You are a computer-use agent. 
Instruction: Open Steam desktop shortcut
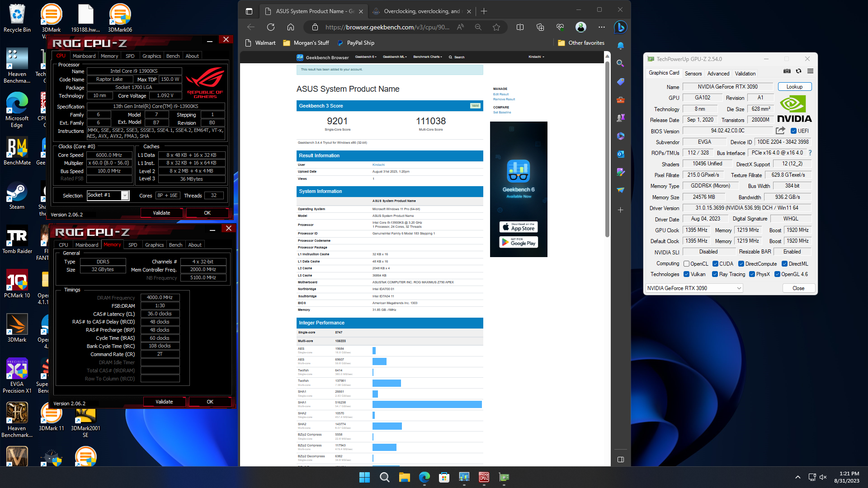coord(17,197)
